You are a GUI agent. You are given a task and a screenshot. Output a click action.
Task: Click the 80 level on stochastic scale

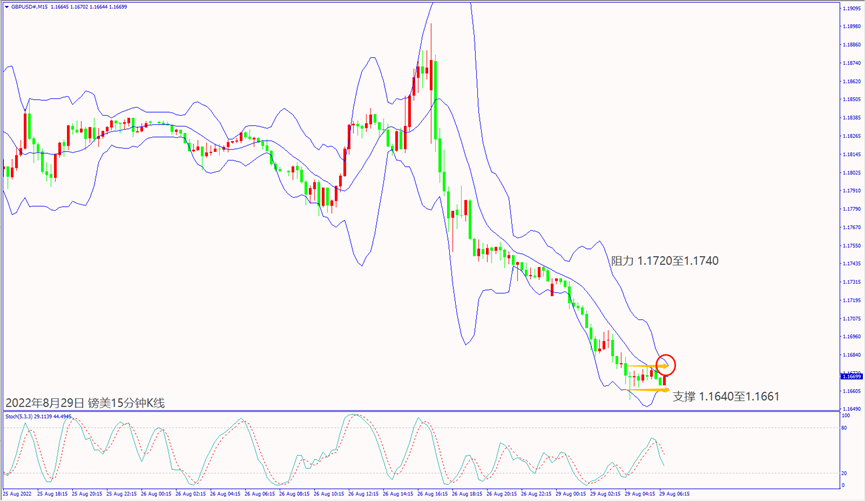point(844,429)
